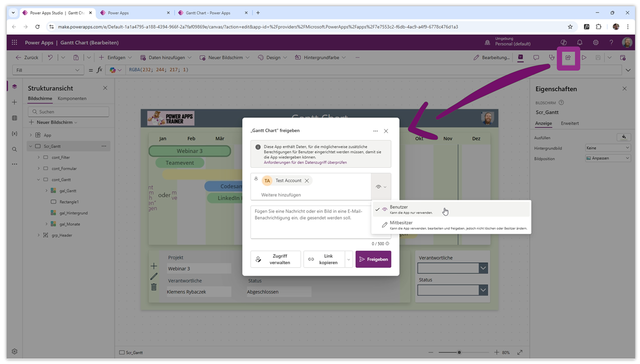640x364 pixels.
Task: Preview the app with the play icon
Action: click(x=583, y=57)
